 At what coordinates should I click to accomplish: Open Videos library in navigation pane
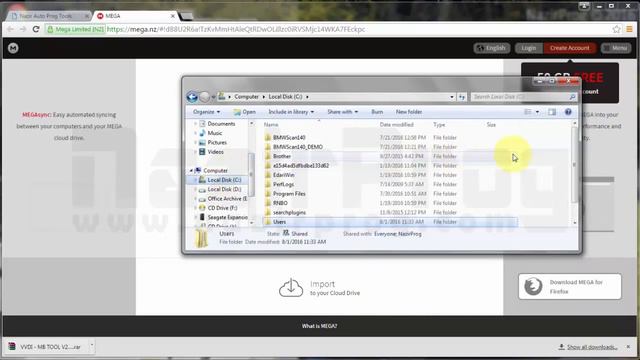(x=216, y=152)
